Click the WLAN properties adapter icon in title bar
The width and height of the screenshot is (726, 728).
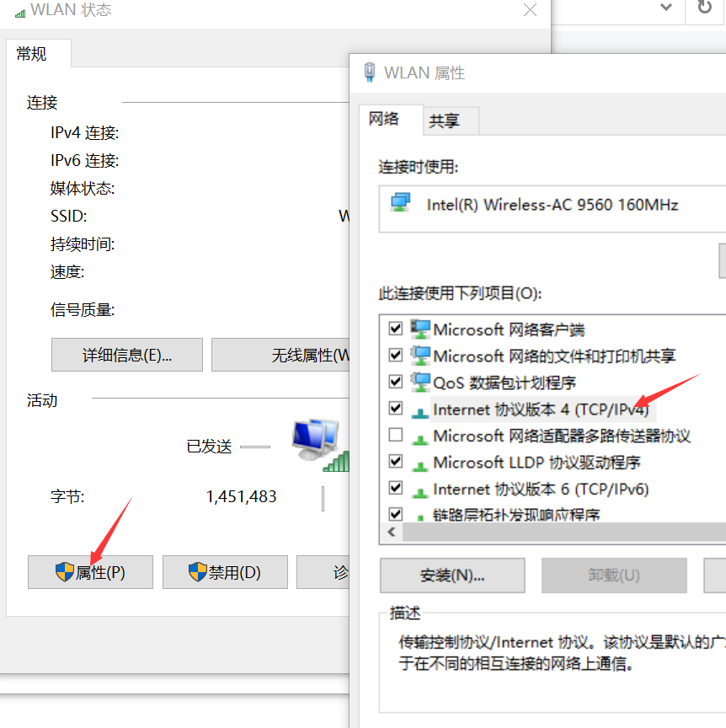[x=370, y=72]
